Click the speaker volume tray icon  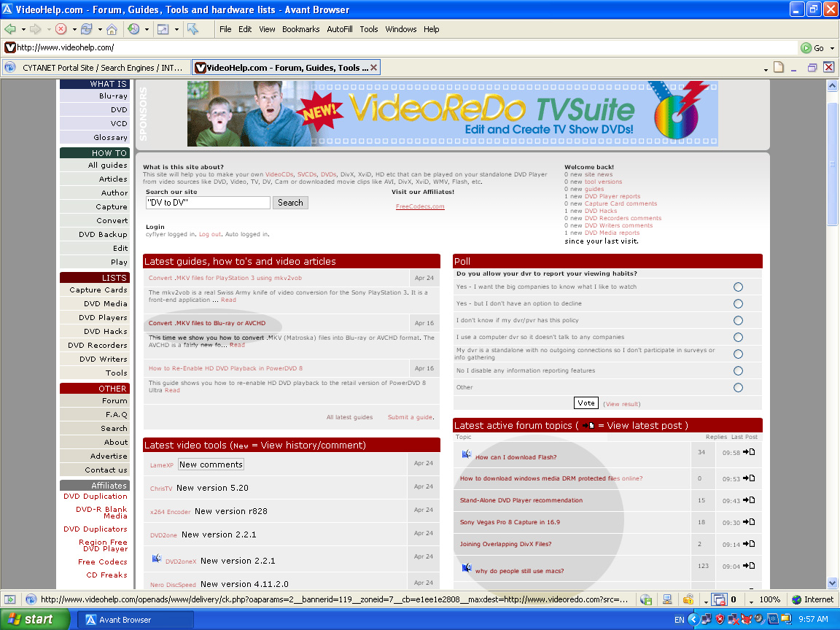pyautogui.click(x=758, y=619)
